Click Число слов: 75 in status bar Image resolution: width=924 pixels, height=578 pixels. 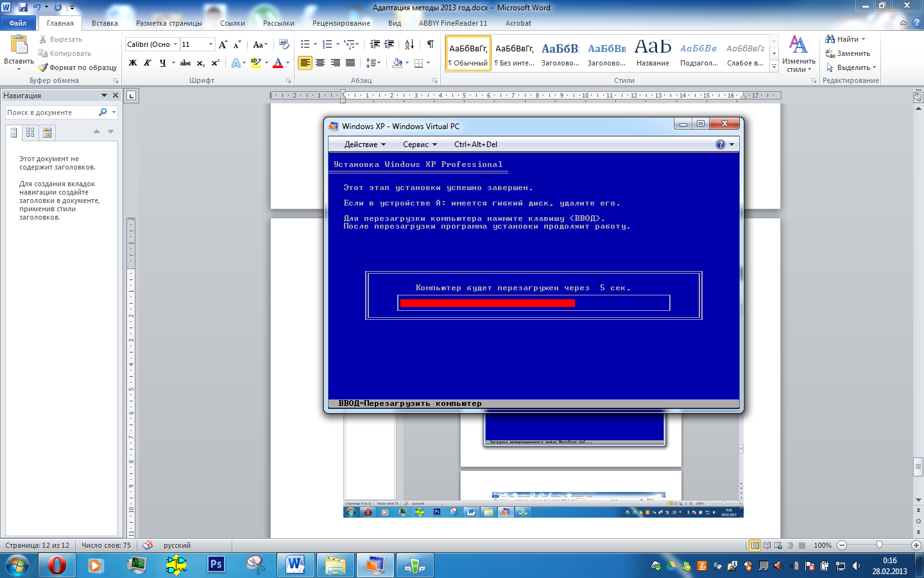pyautogui.click(x=106, y=545)
